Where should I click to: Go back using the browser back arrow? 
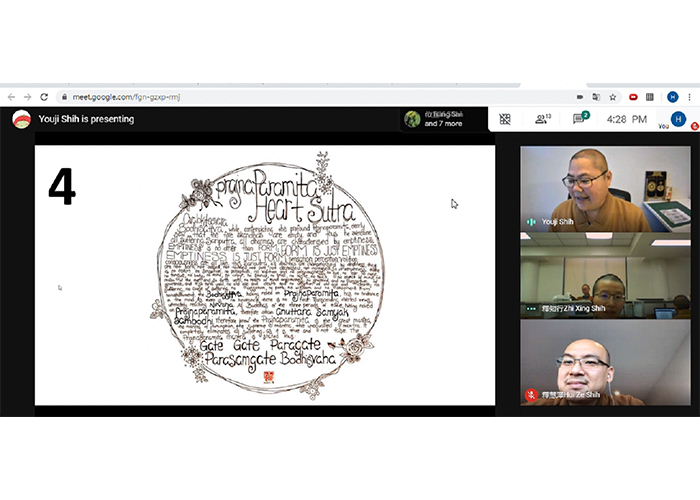(10, 97)
